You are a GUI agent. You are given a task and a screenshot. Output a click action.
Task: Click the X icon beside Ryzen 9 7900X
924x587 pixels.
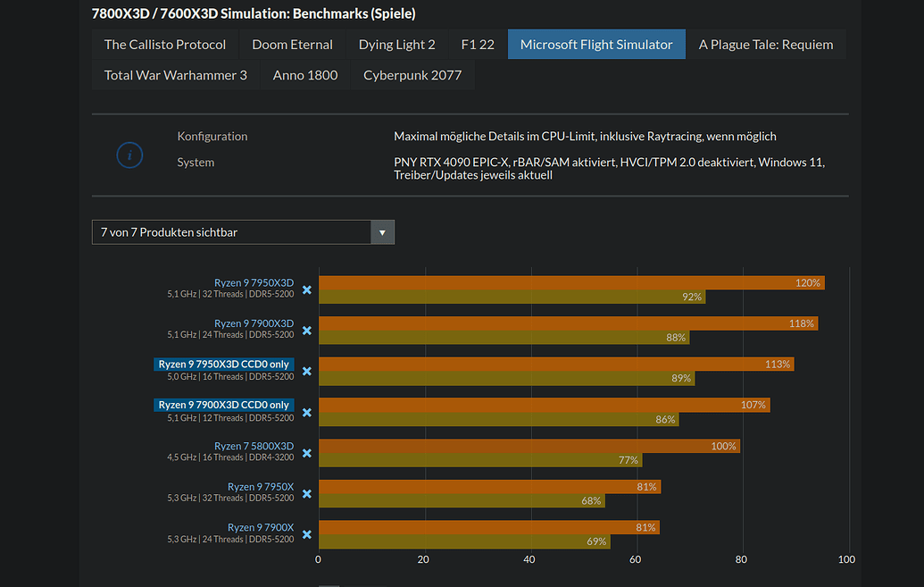(306, 533)
